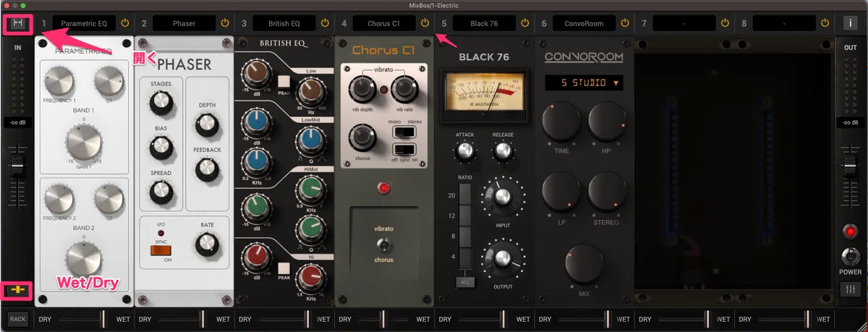Open the empty slot 7 selector
868x332 pixels.
click(684, 24)
